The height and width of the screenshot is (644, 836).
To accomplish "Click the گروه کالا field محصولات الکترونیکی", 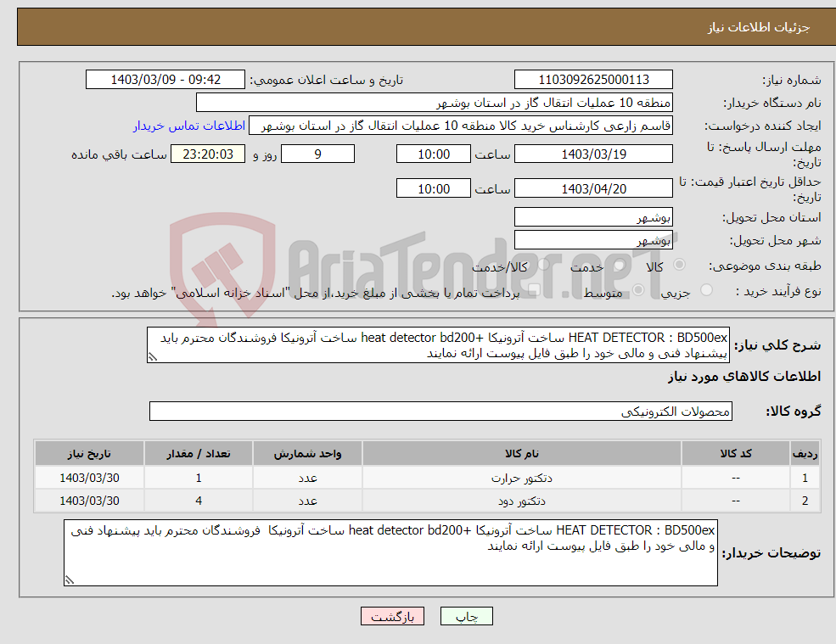I will click(x=440, y=411).
